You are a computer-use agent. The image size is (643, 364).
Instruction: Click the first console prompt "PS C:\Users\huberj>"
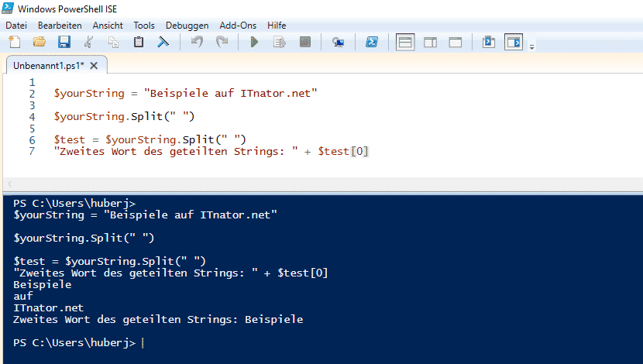click(74, 204)
